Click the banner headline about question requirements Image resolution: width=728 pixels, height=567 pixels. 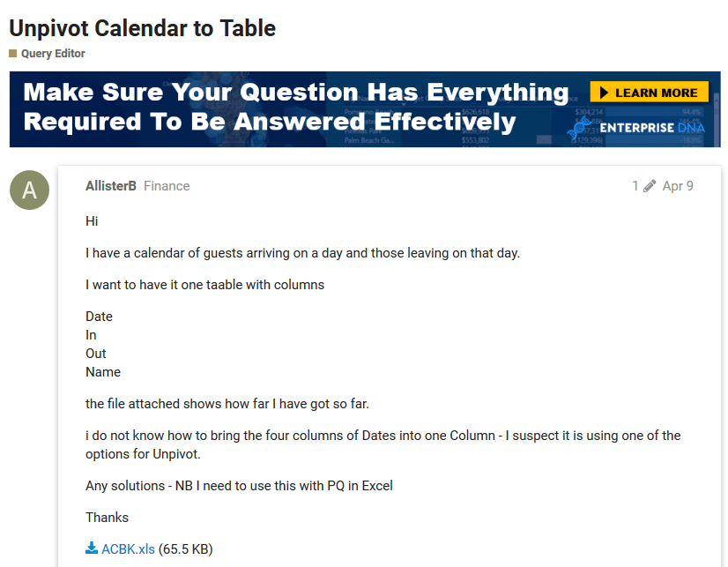pos(296,108)
